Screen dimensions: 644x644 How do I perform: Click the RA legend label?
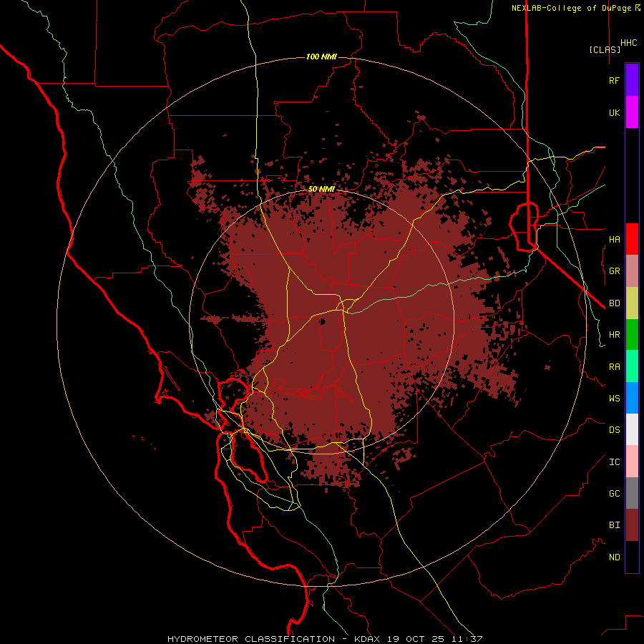pyautogui.click(x=614, y=367)
